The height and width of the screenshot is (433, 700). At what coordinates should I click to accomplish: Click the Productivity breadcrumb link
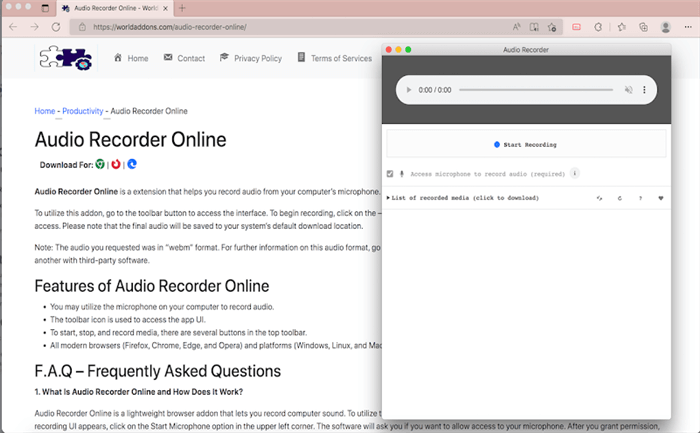(83, 111)
